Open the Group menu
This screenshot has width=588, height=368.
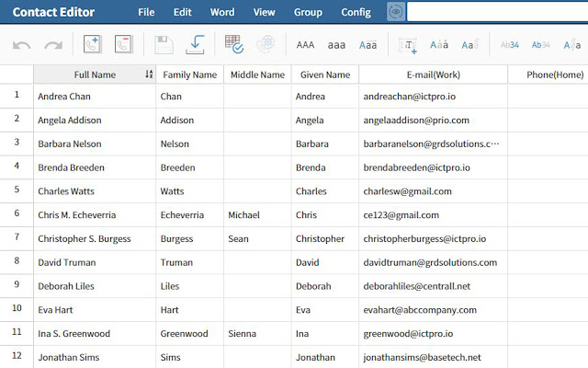pos(308,13)
